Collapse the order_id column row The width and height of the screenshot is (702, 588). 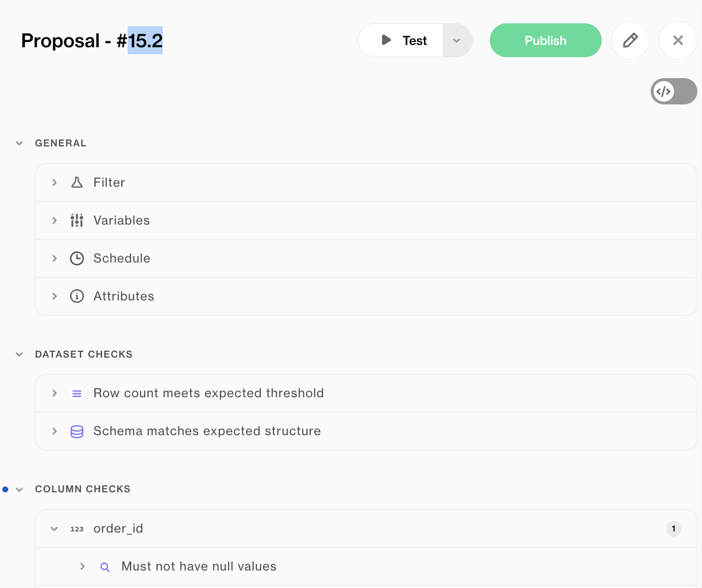pyautogui.click(x=54, y=528)
